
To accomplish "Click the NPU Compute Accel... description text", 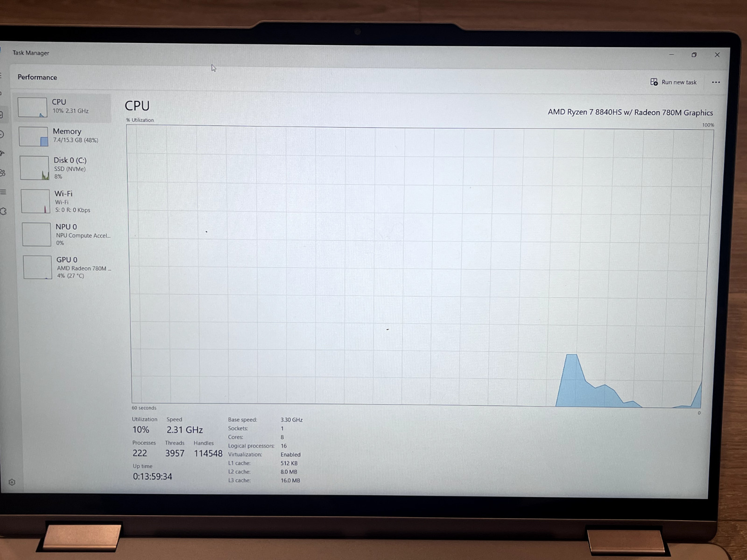I will click(84, 236).
